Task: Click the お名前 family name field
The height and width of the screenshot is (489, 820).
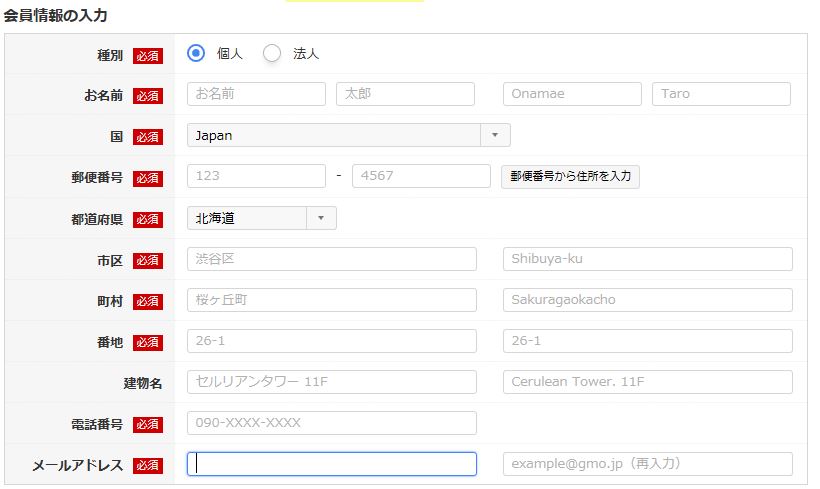Action: 256,94
